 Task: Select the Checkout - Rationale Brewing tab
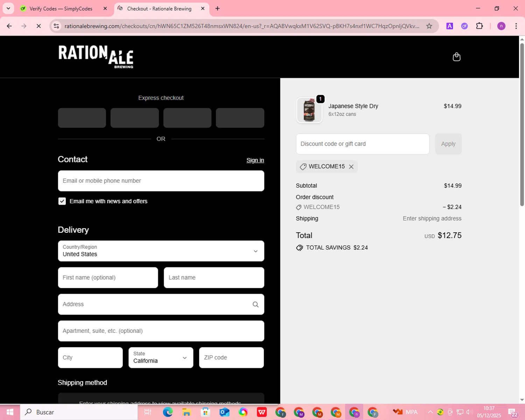click(159, 8)
